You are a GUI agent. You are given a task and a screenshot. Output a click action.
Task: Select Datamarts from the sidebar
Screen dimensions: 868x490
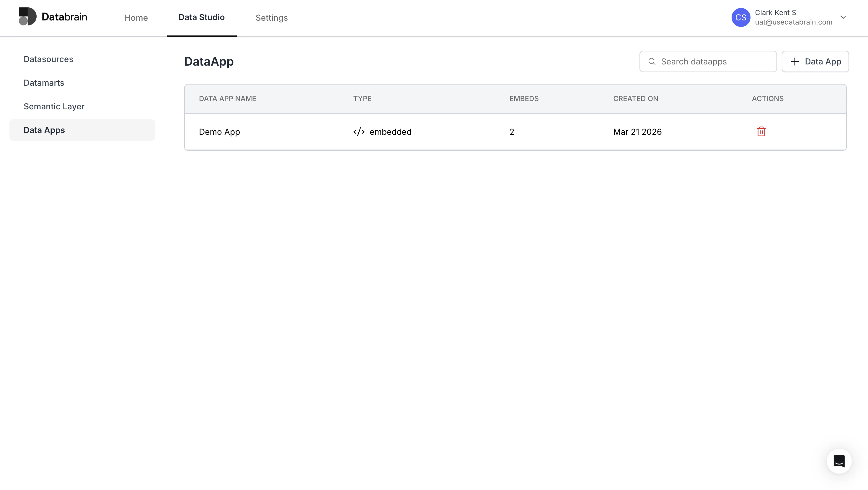tap(44, 83)
